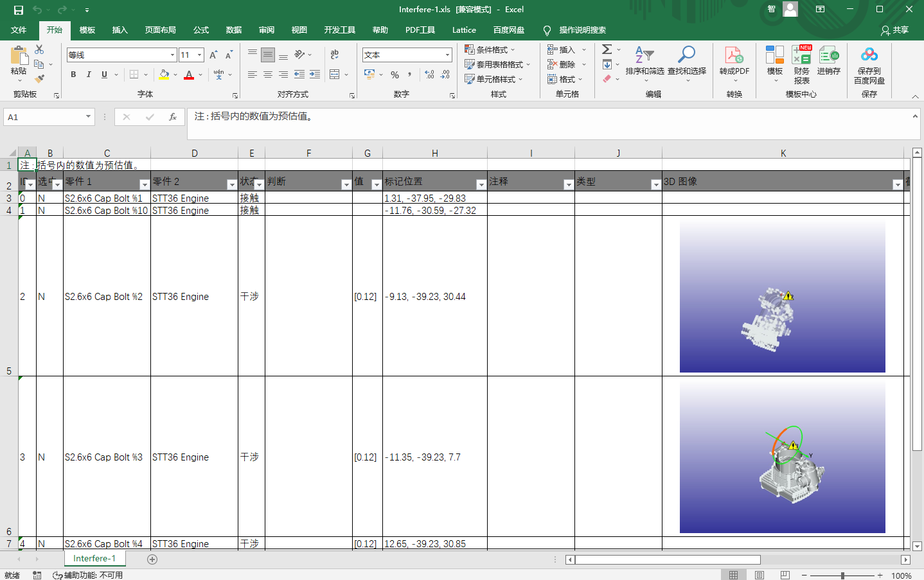Toggle middle vertical alignment

coord(268,55)
